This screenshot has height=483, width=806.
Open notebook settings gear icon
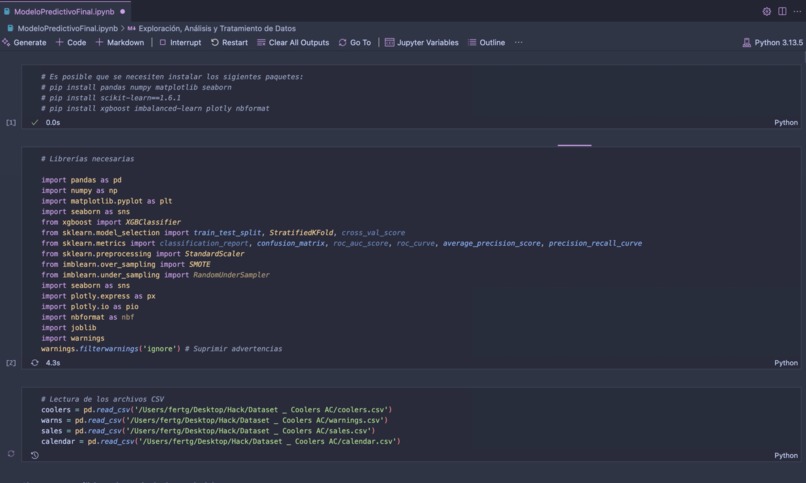click(766, 11)
